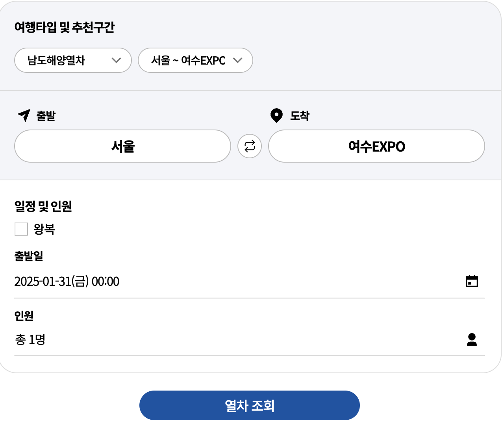Swap departure and arrival stations using the circular icon
Screen dimensions: 504x426
(x=250, y=146)
